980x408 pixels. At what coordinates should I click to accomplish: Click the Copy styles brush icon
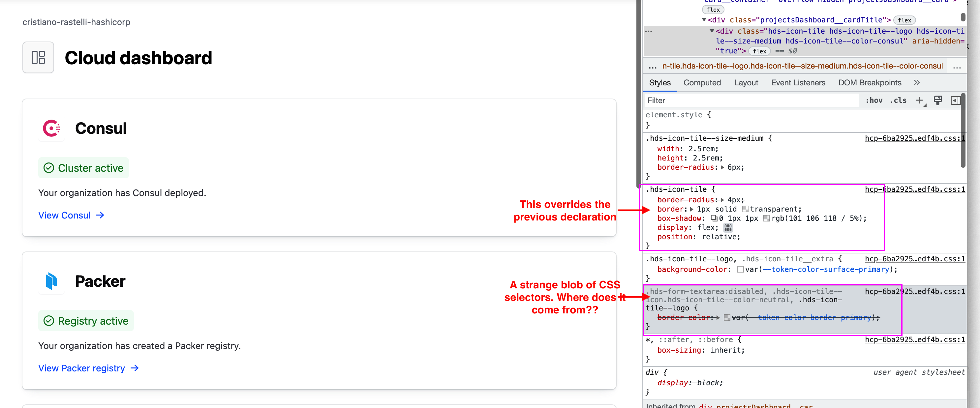(x=937, y=100)
